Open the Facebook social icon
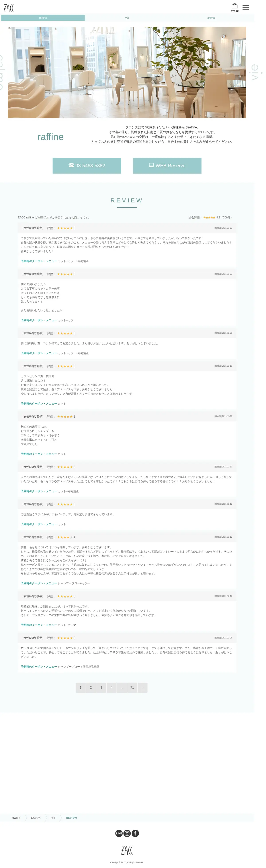Image resolution: width=266 pixels, height=868 pixels. [135, 833]
